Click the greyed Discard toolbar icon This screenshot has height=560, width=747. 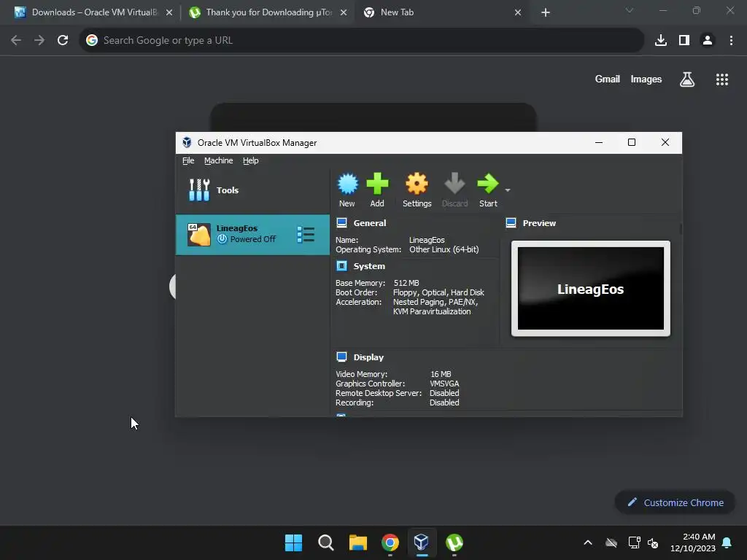point(454,190)
